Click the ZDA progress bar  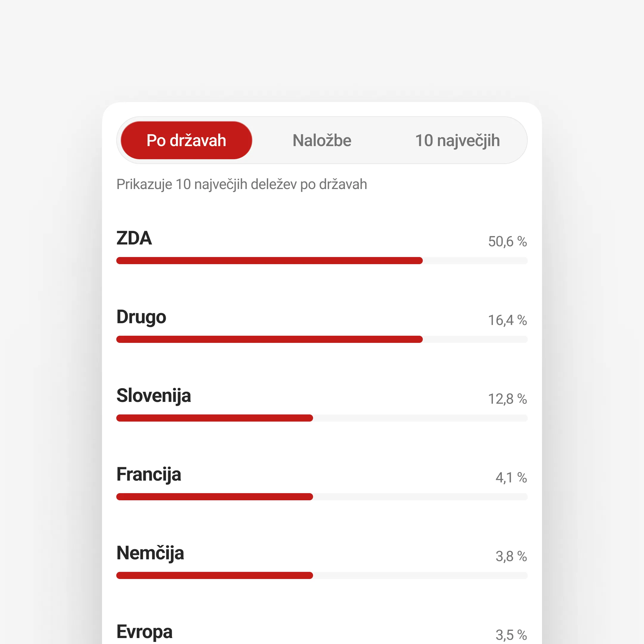[322, 261]
